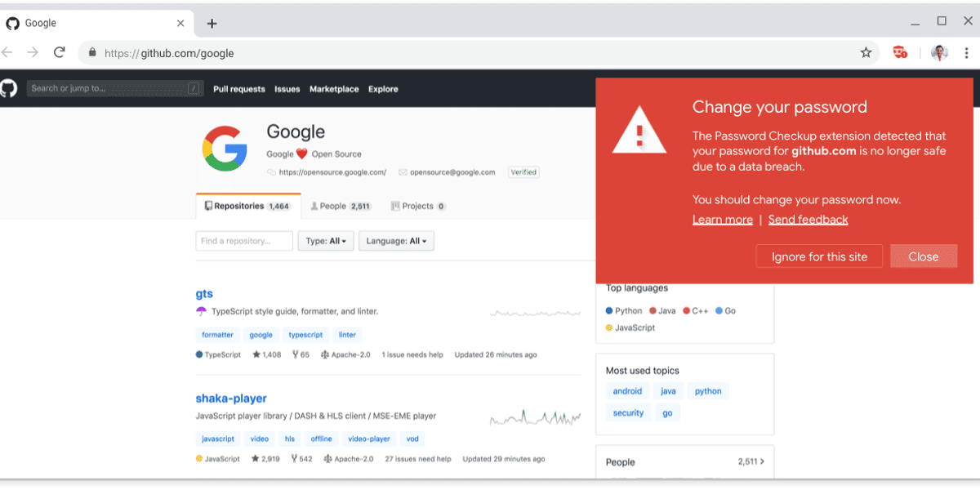The image size is (980, 490).
Task: Switch to the Repositories tab
Action: coord(248,207)
